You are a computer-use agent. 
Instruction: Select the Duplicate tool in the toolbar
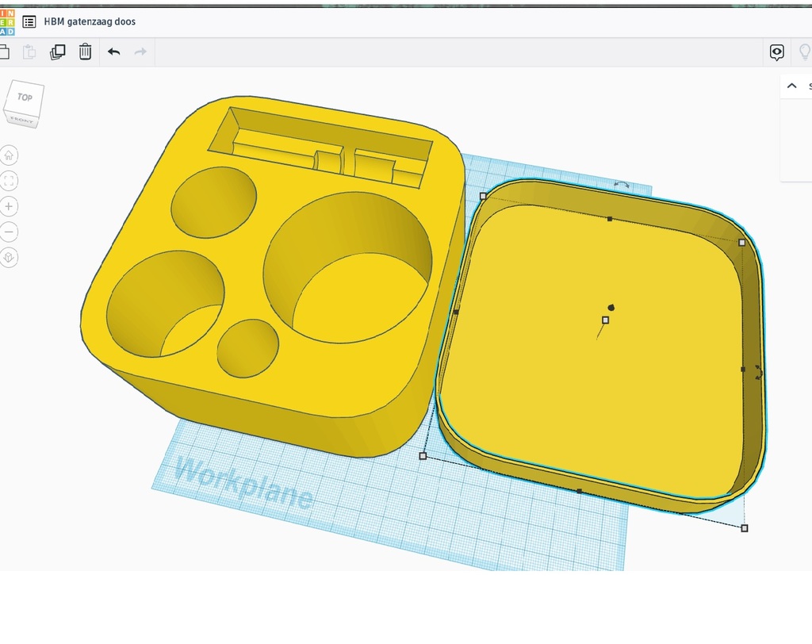[x=57, y=52]
